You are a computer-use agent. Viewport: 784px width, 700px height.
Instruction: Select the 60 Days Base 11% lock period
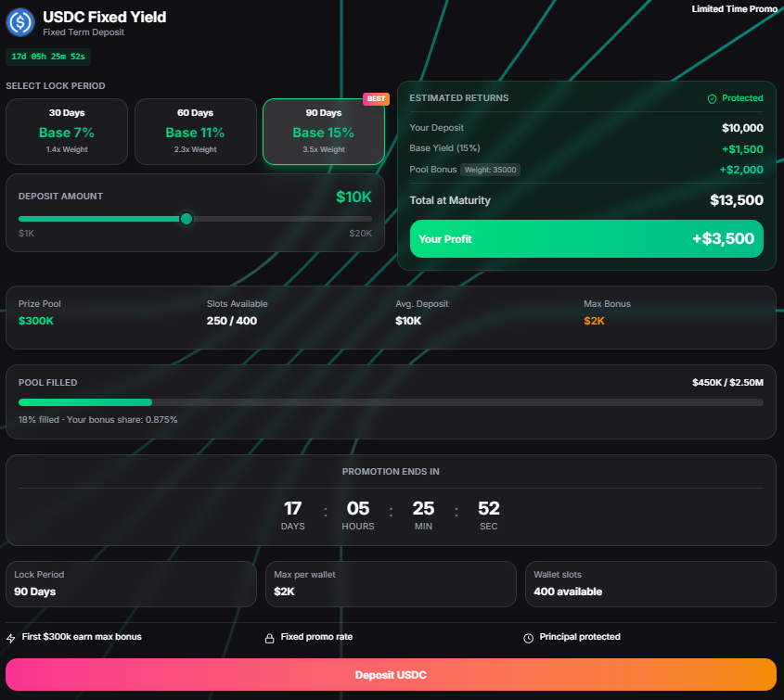tap(196, 132)
